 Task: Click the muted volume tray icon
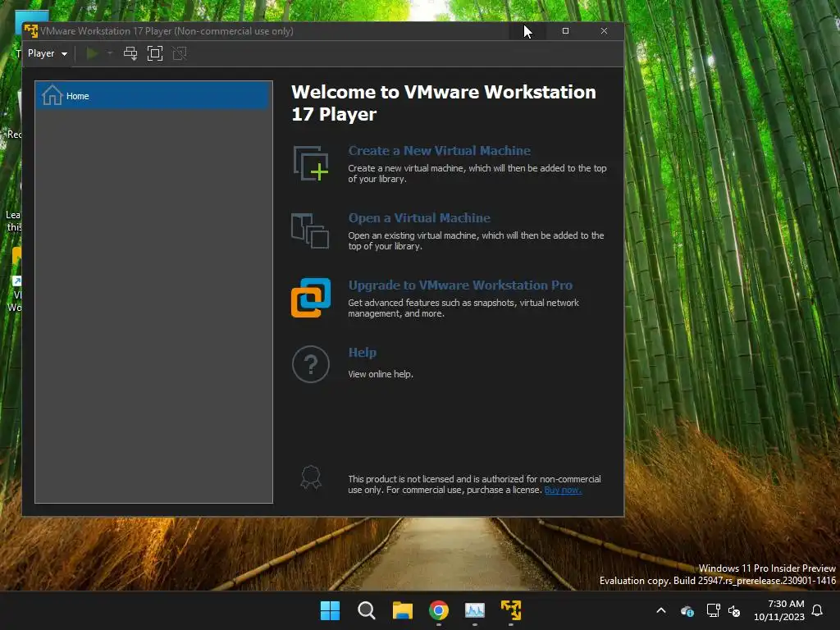coord(734,610)
